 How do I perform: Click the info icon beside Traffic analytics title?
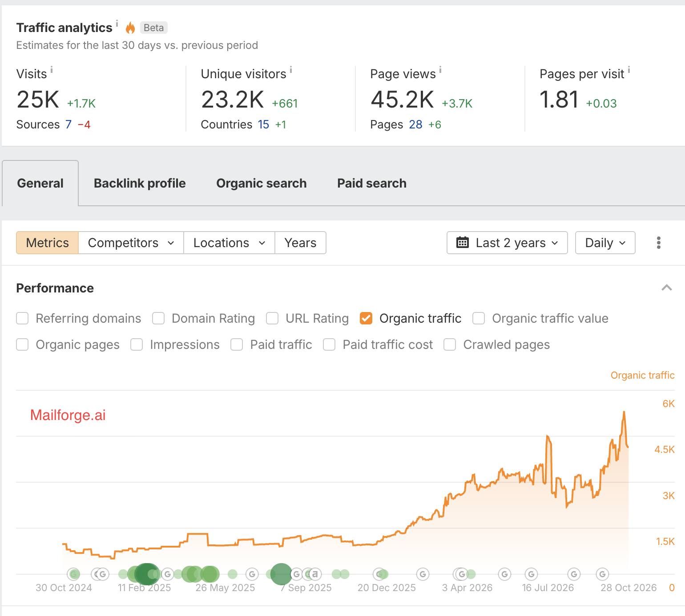117,23
